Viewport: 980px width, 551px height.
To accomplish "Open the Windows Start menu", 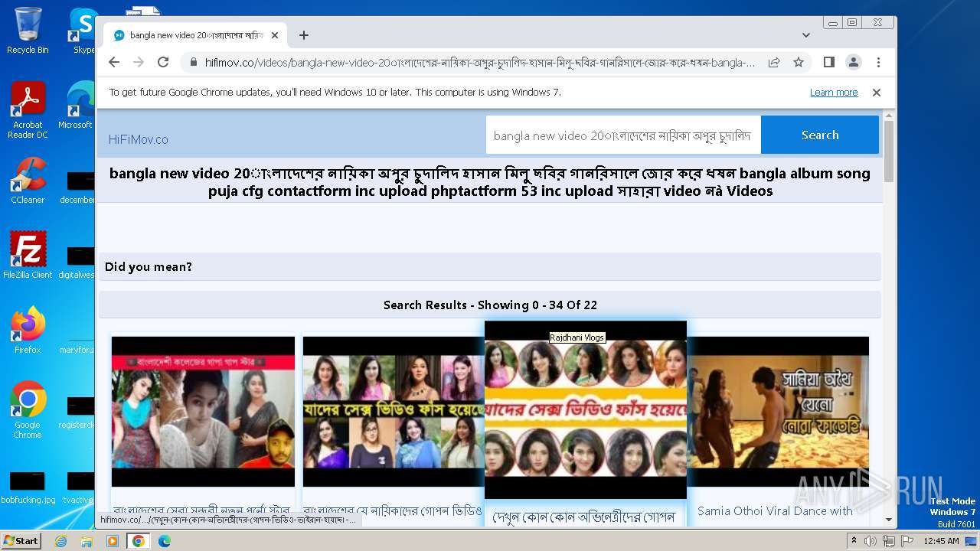I will (21, 541).
